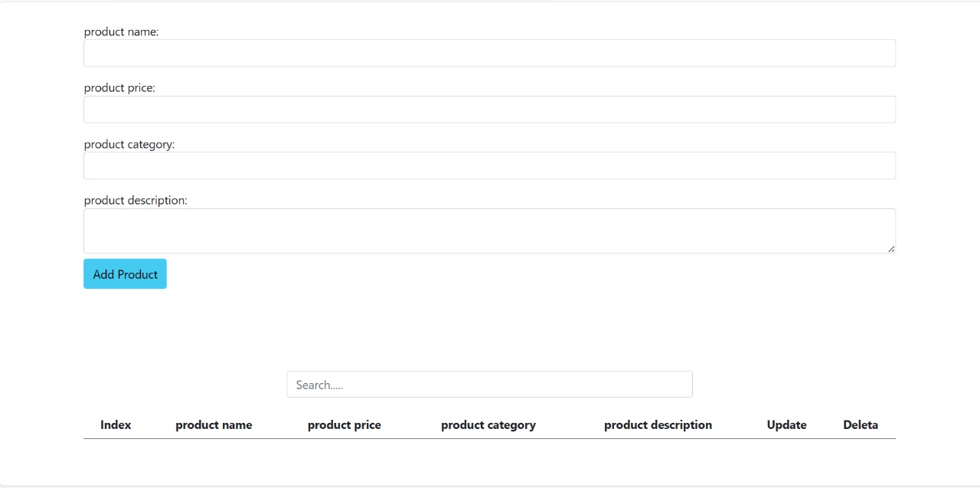Click the Update column header

(787, 425)
